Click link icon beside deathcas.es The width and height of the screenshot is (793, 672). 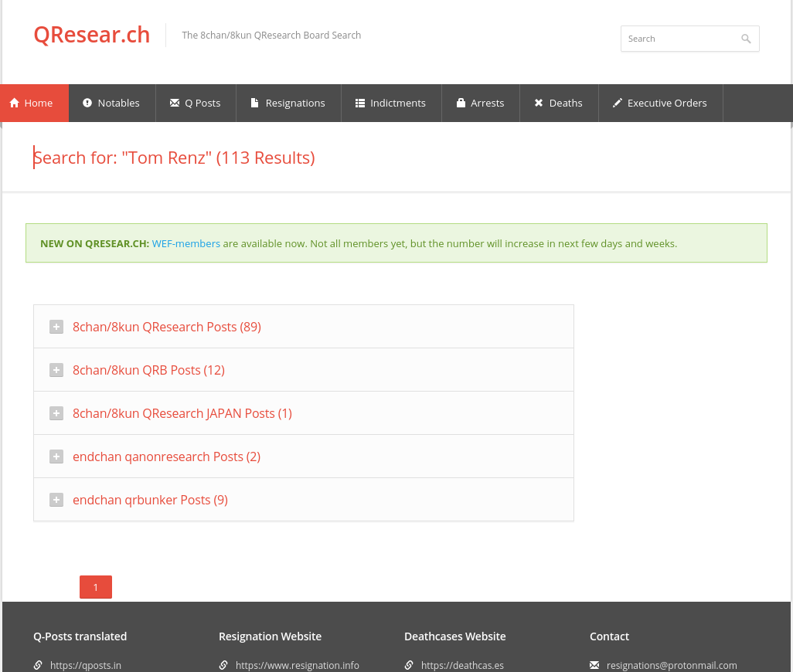tap(409, 665)
